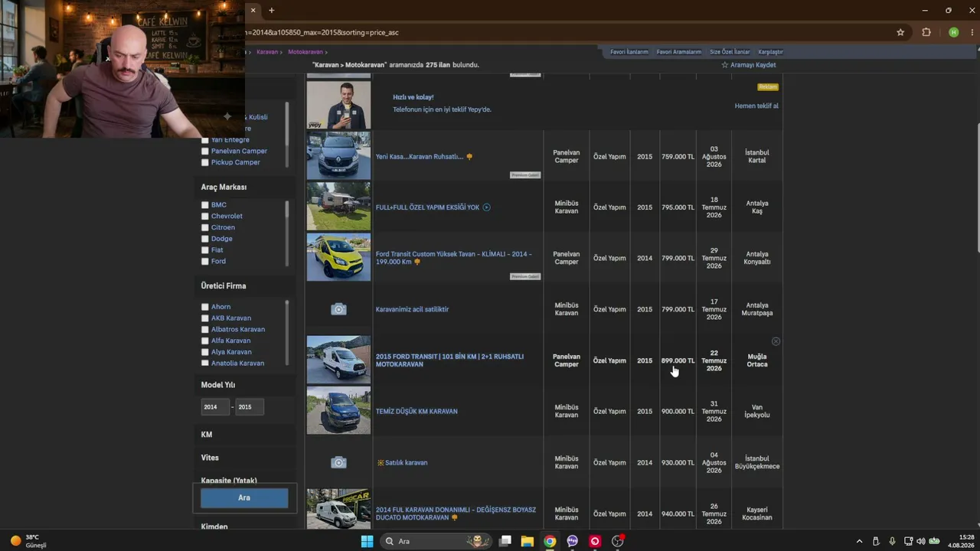Tick the Ford brand checkbox
980x551 pixels.
coord(205,262)
